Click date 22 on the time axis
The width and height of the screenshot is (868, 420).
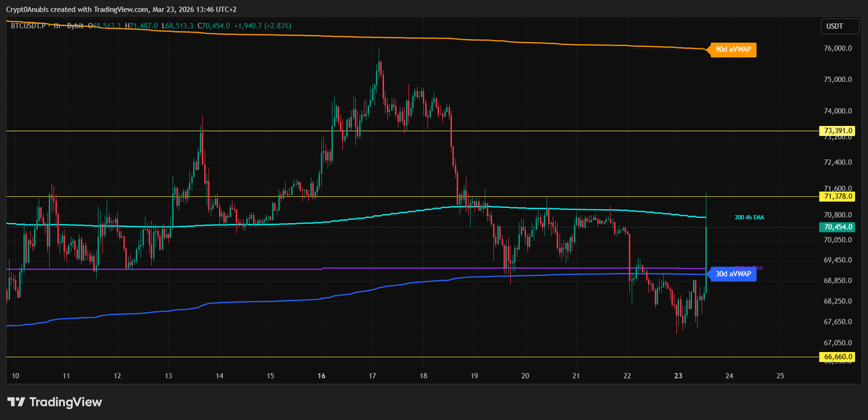tap(627, 377)
